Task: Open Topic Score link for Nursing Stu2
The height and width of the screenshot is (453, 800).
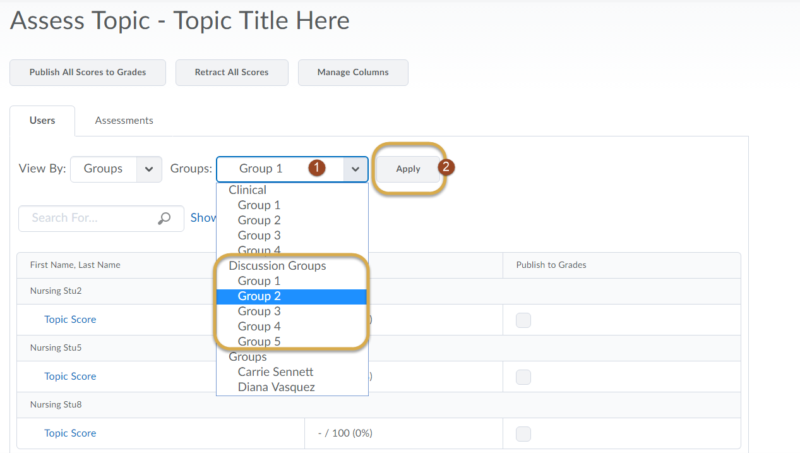Action: click(x=70, y=319)
